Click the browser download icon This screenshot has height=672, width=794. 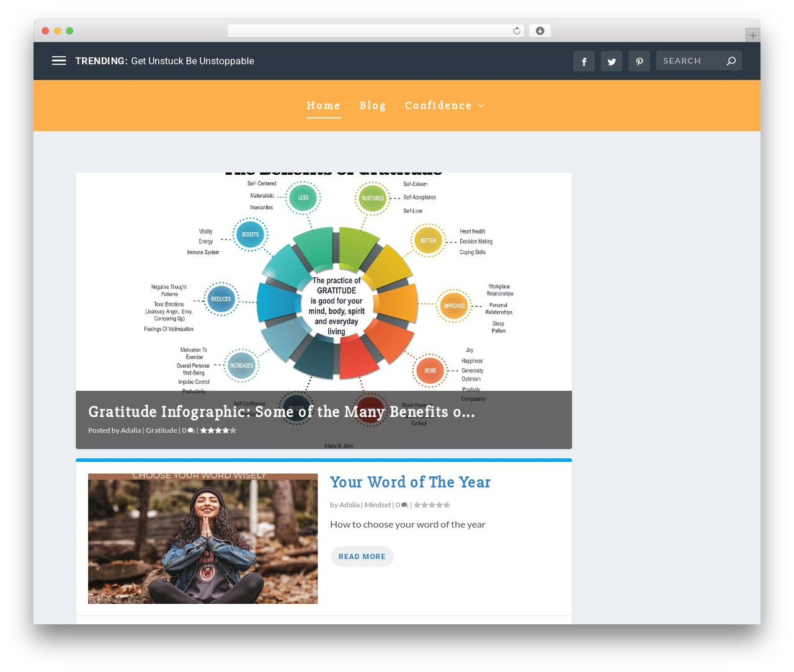pos(540,31)
